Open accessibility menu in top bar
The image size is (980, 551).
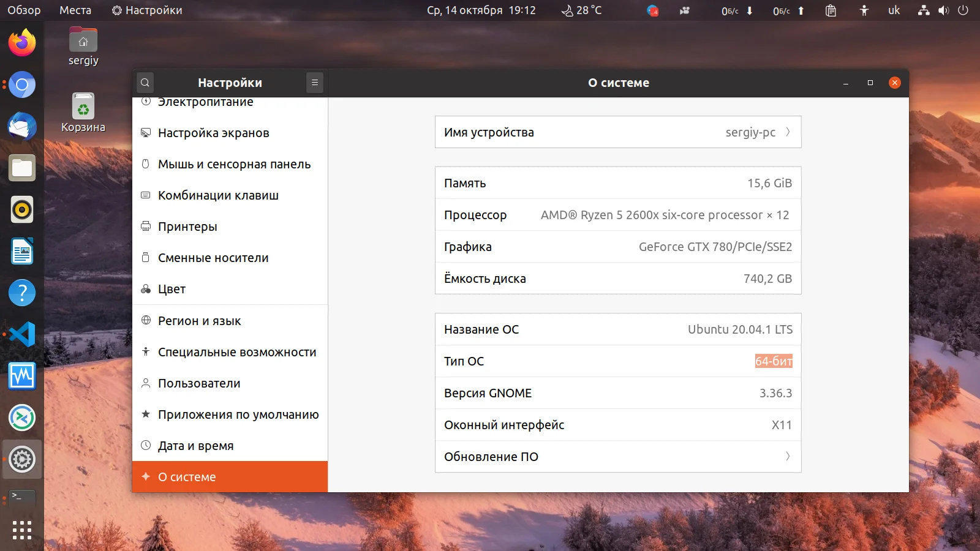[x=864, y=10]
